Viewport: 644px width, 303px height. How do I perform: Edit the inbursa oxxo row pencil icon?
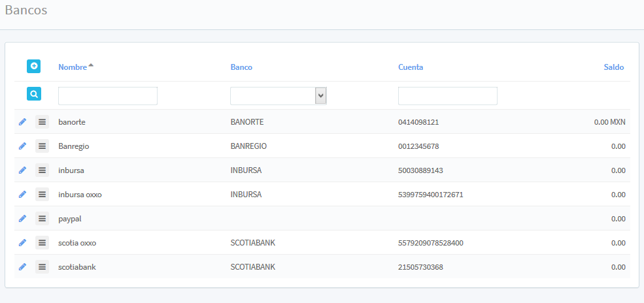tap(22, 195)
